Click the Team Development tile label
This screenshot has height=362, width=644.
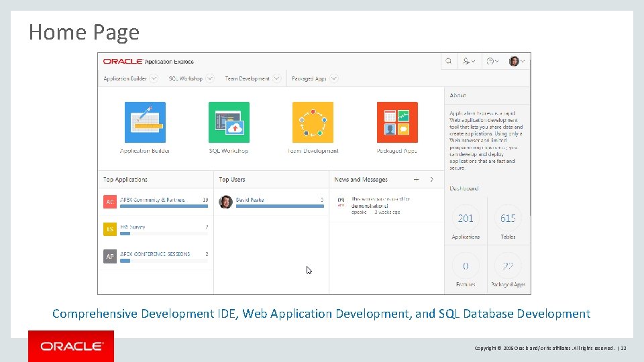313,151
